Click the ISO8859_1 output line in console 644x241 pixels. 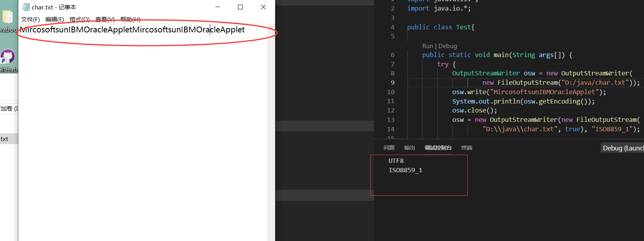(x=405, y=170)
